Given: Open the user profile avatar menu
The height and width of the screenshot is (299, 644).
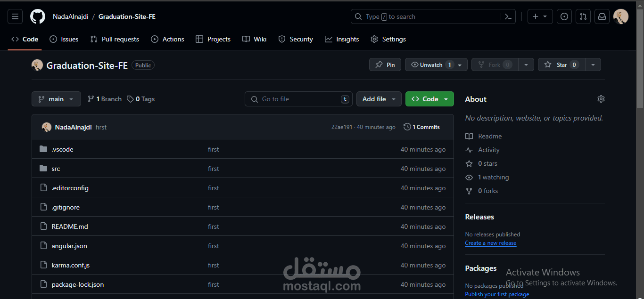Looking at the screenshot, I should click(621, 16).
